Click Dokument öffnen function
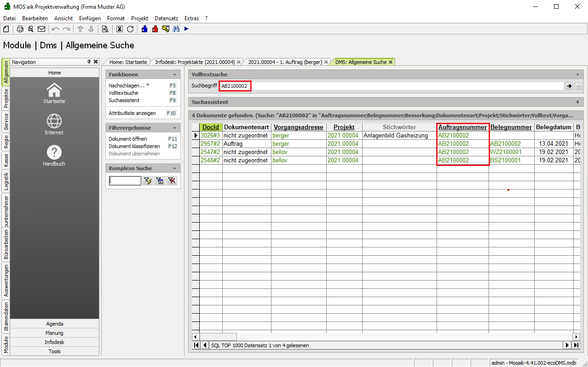 pyautogui.click(x=127, y=139)
